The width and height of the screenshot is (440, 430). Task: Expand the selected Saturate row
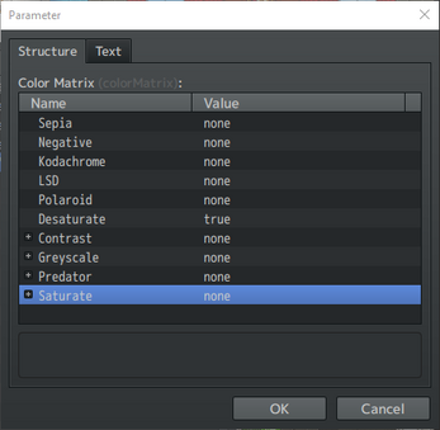pos(28,295)
